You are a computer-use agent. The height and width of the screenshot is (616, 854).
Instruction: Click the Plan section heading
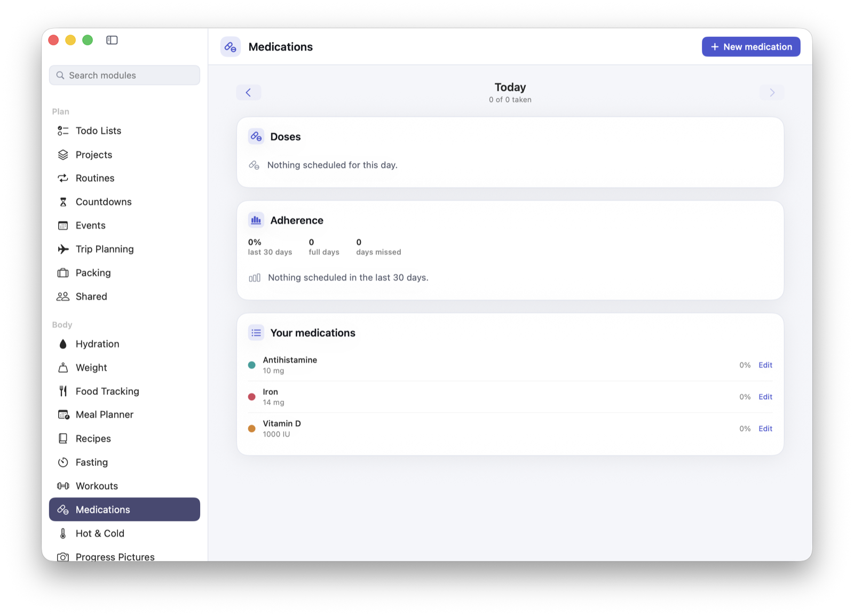coord(61,111)
